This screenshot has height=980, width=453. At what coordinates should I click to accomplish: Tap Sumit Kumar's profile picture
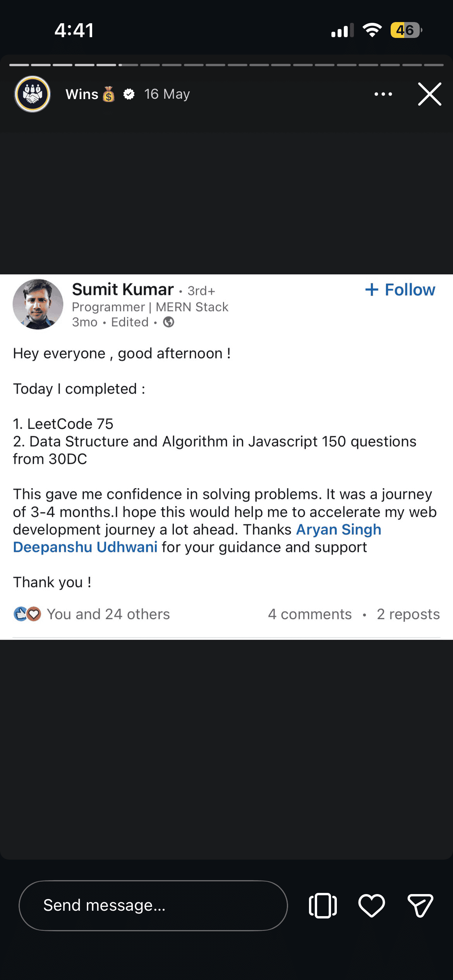38,305
